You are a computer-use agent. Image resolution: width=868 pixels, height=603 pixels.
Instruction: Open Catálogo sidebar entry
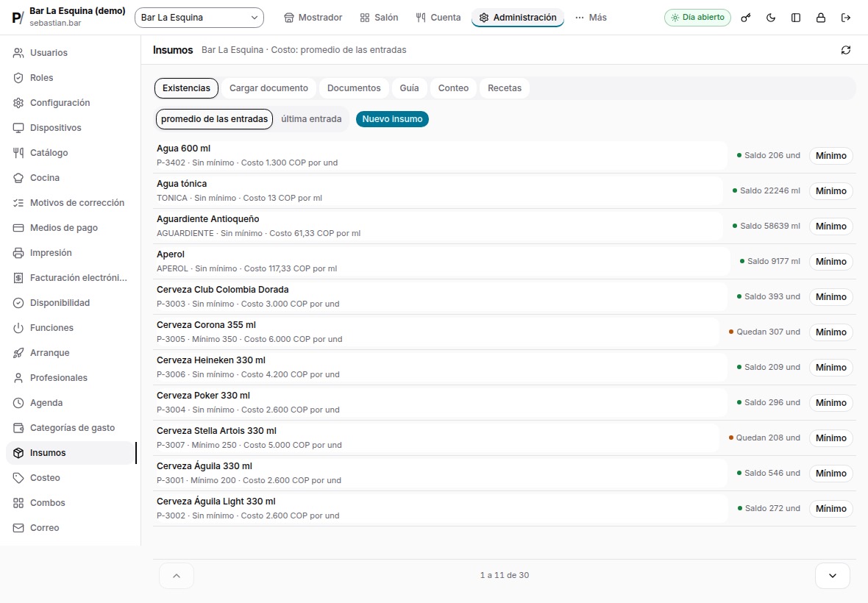(71, 153)
